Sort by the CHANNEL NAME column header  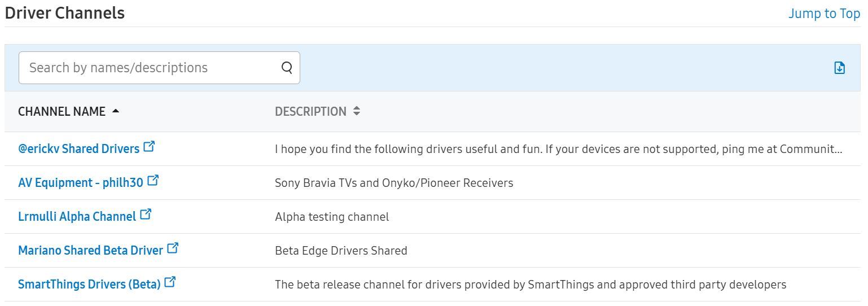pos(62,112)
